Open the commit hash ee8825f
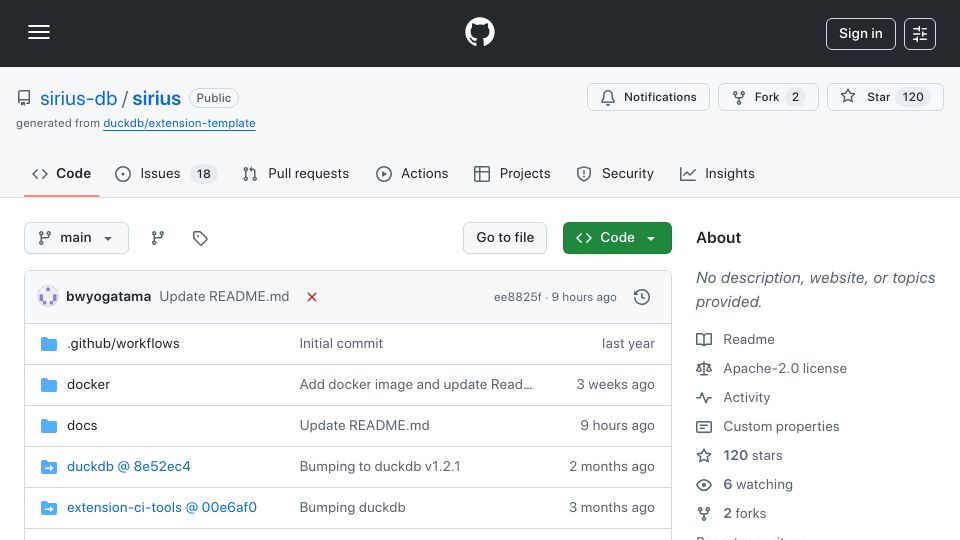Viewport: 960px width, 540px height. [x=517, y=297]
